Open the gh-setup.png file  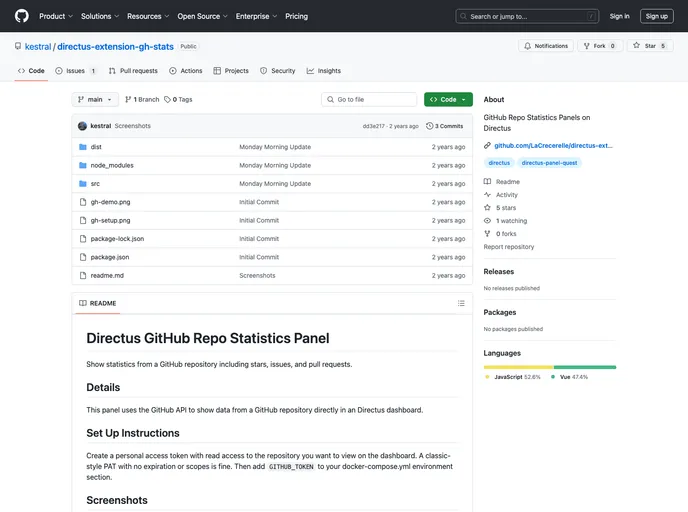coord(110,221)
